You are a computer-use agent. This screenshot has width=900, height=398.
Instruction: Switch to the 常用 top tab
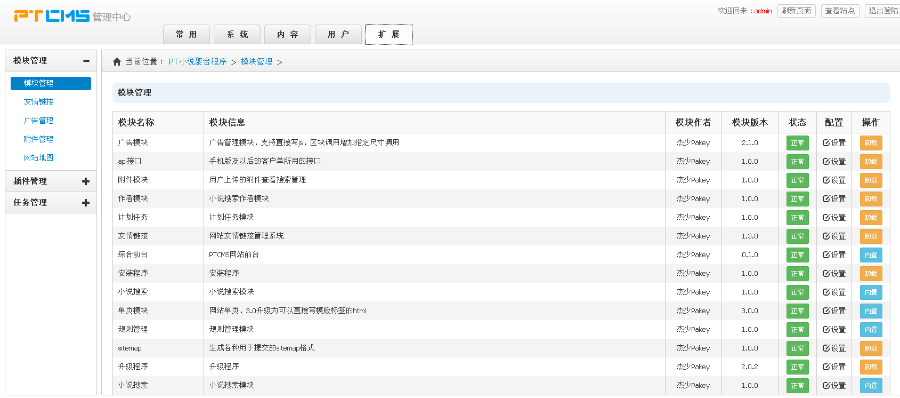[x=187, y=34]
